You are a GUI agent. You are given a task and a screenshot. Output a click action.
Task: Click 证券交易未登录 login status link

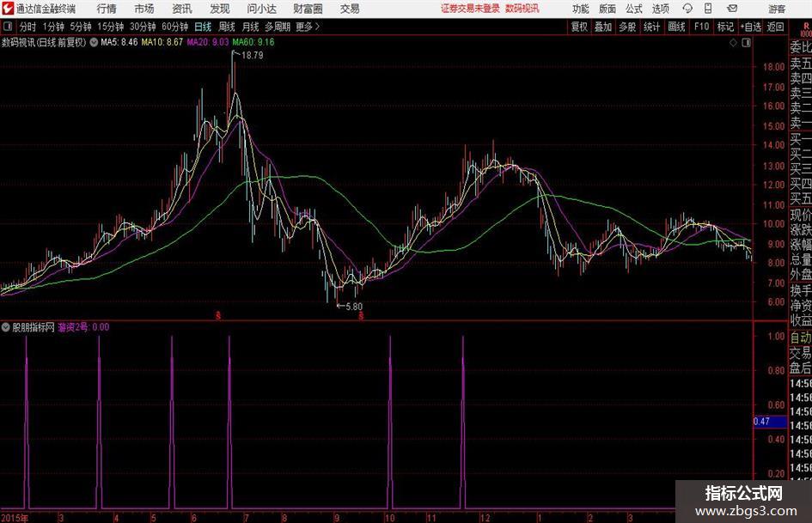click(x=470, y=9)
